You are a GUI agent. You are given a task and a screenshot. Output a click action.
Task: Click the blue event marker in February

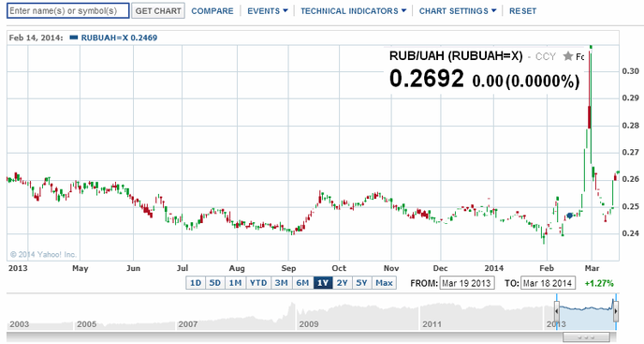point(569,216)
